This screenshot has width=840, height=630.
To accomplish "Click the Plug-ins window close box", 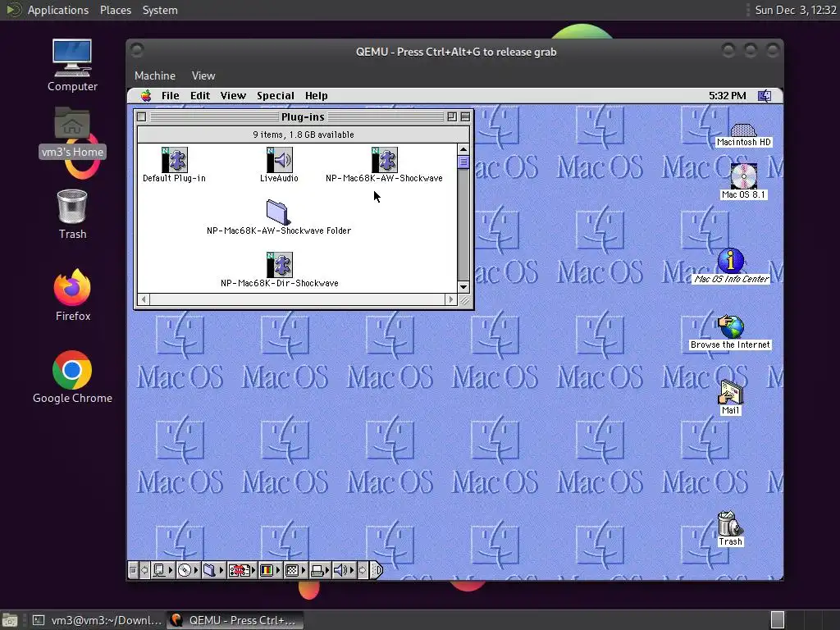I will pos(141,116).
